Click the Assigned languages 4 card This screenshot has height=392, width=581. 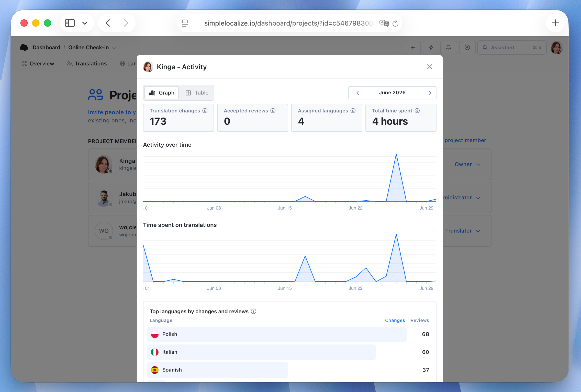pos(327,118)
